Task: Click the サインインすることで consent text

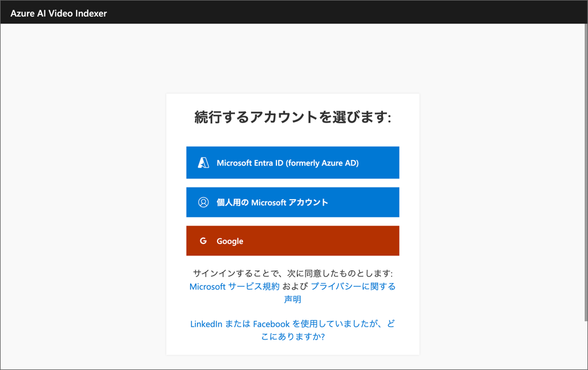Action: click(x=293, y=273)
